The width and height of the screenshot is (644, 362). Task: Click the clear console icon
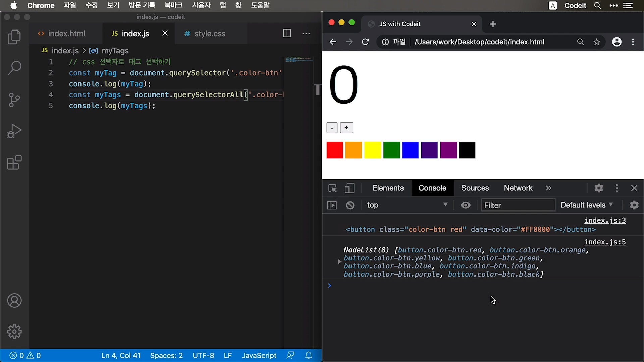(x=350, y=205)
